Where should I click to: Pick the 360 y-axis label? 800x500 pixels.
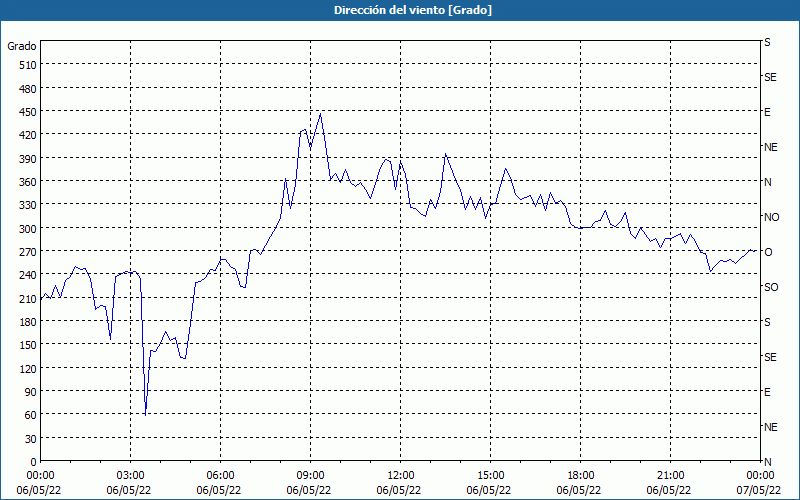[x=28, y=182]
